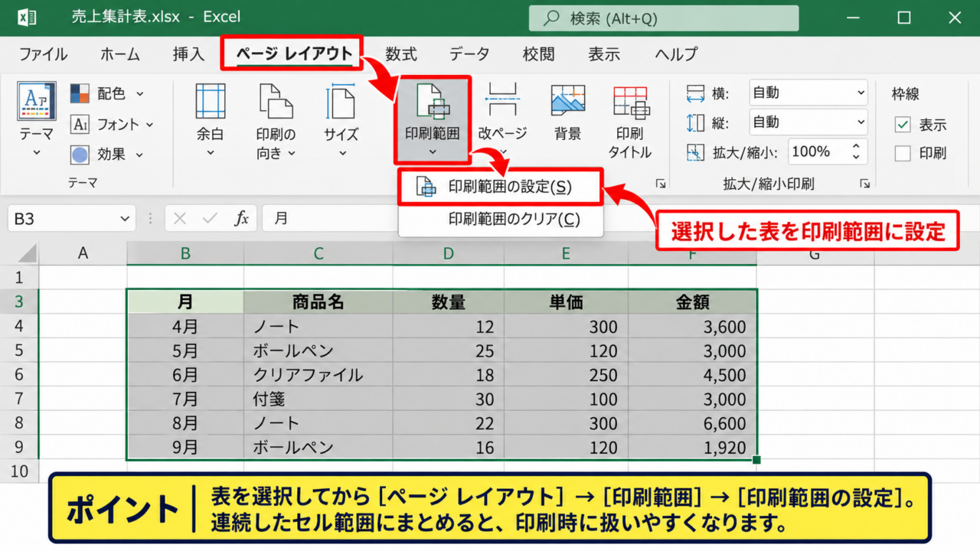Click cell containing クリアファイル
980x551 pixels.
(x=318, y=375)
